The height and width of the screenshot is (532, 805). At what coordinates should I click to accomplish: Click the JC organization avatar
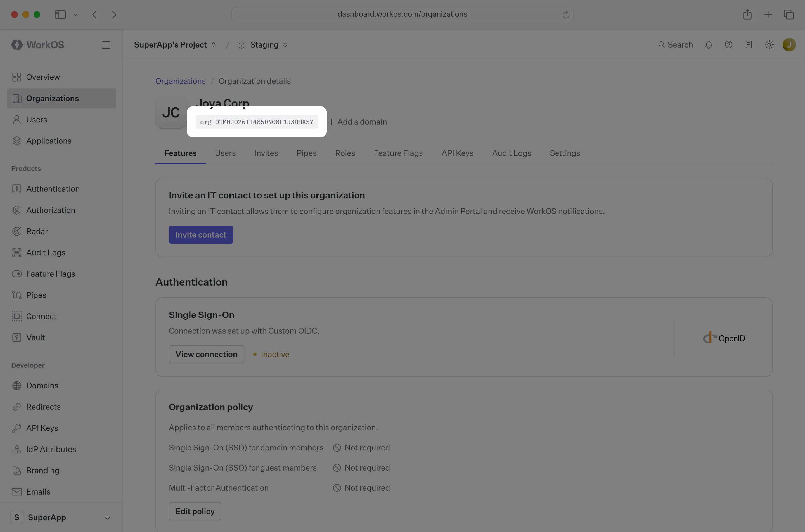pos(171,113)
